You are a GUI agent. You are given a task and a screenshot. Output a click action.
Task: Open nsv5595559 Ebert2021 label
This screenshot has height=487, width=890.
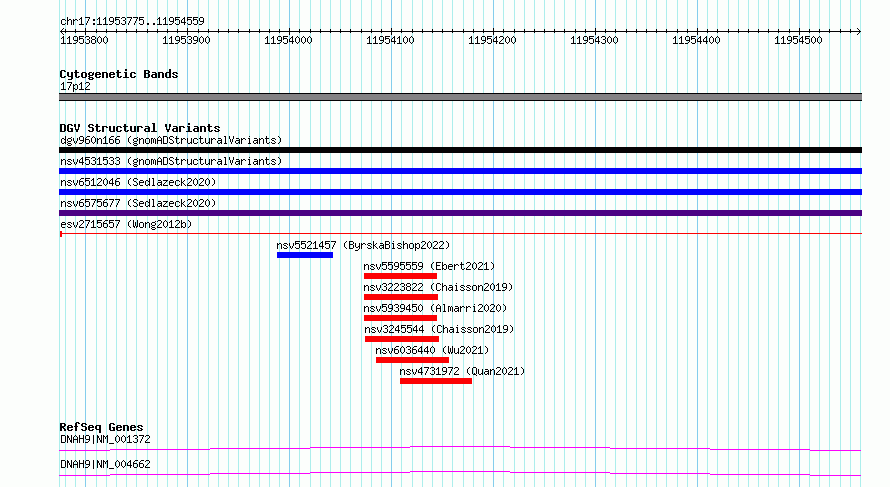(x=429, y=266)
